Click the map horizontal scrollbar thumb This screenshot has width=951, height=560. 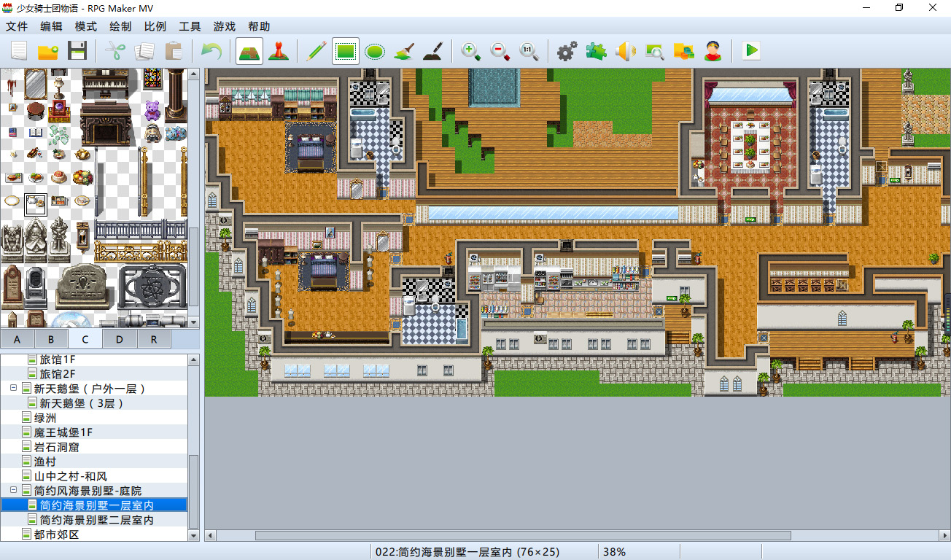pos(523,535)
